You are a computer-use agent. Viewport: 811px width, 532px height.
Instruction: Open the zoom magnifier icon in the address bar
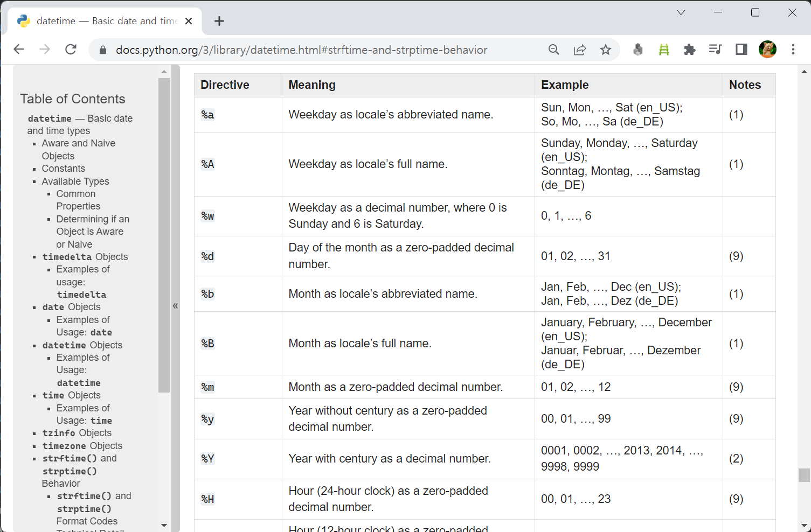click(x=553, y=50)
